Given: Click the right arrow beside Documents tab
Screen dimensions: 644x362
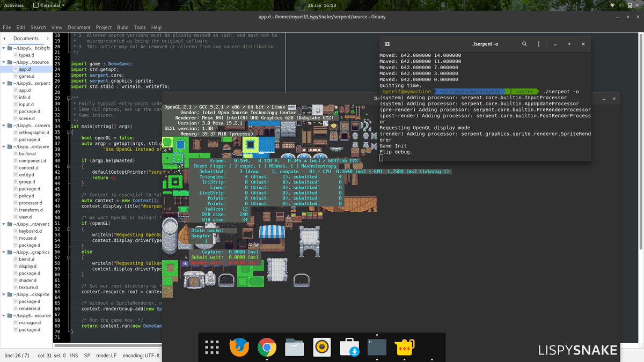Looking at the screenshot, I should point(48,39).
